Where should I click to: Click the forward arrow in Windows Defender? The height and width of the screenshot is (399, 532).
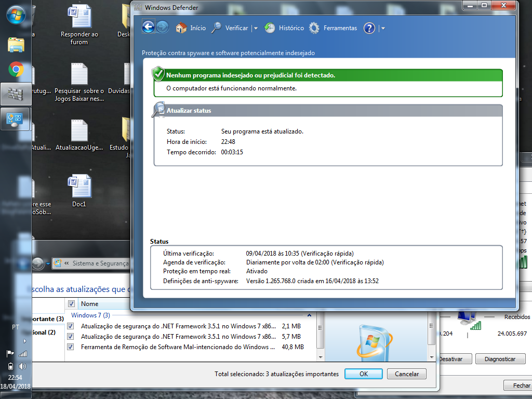point(163,27)
